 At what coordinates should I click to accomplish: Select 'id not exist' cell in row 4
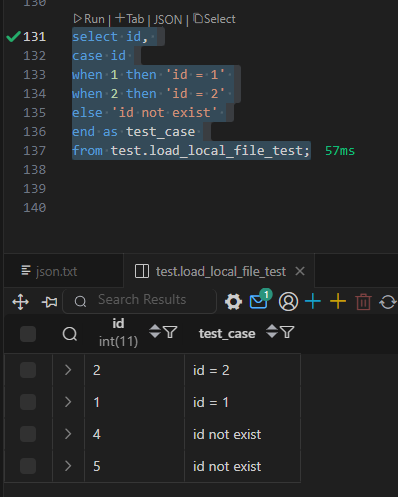point(242,434)
